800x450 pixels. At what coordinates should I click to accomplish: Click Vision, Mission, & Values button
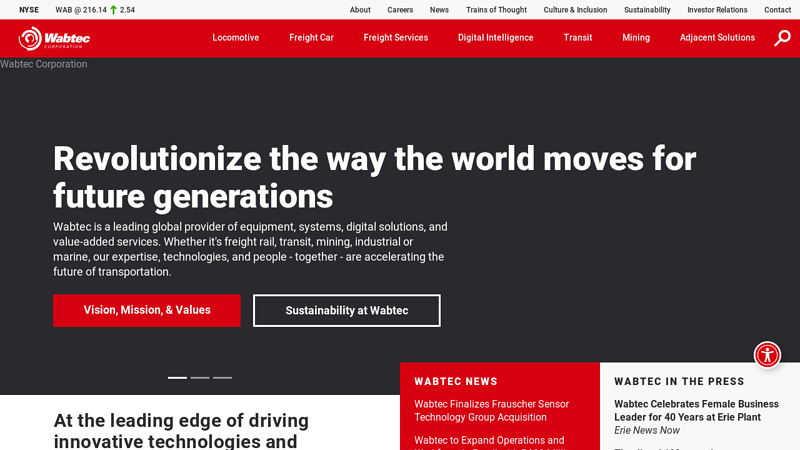[x=147, y=310]
